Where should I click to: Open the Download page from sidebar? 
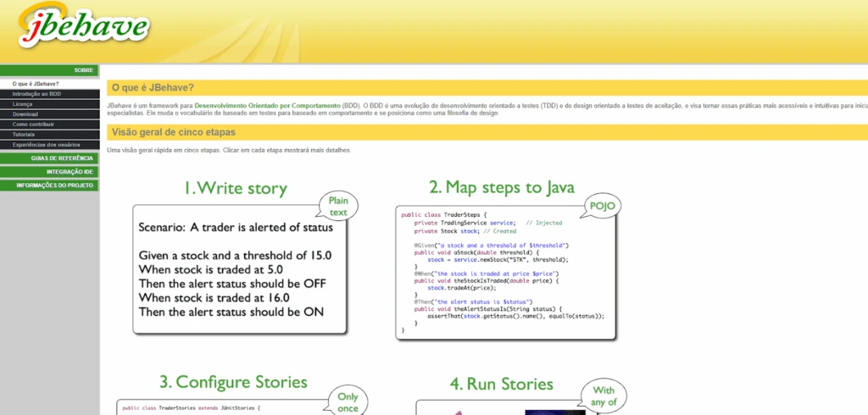[25, 114]
